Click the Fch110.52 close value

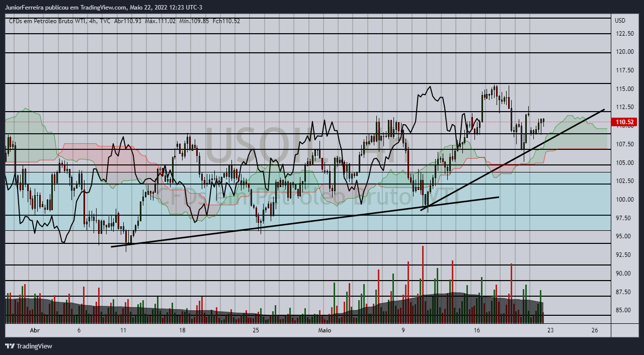tap(226, 21)
